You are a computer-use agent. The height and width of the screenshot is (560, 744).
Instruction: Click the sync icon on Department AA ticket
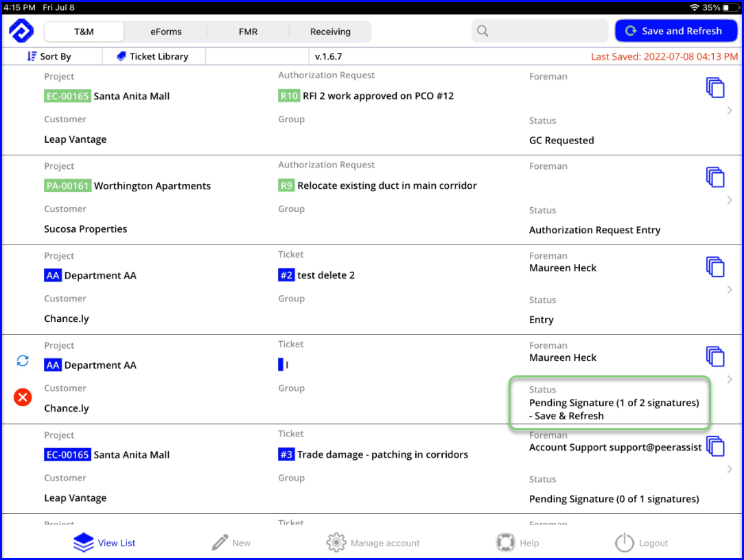tap(23, 361)
